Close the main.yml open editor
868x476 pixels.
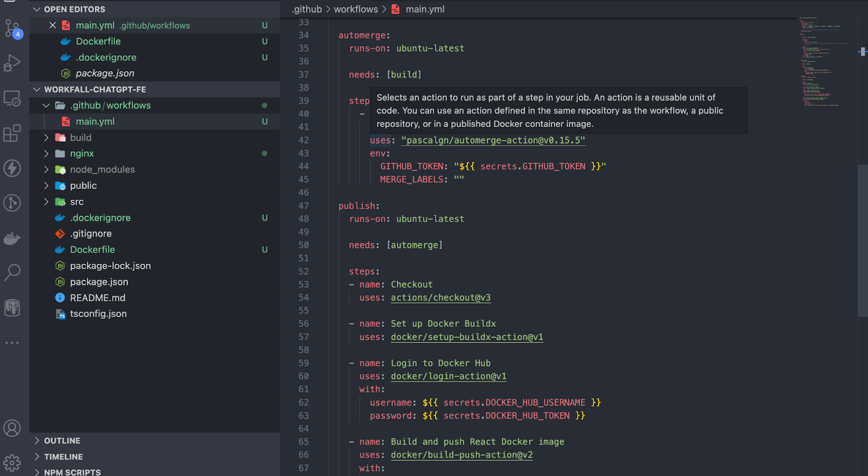(53, 26)
